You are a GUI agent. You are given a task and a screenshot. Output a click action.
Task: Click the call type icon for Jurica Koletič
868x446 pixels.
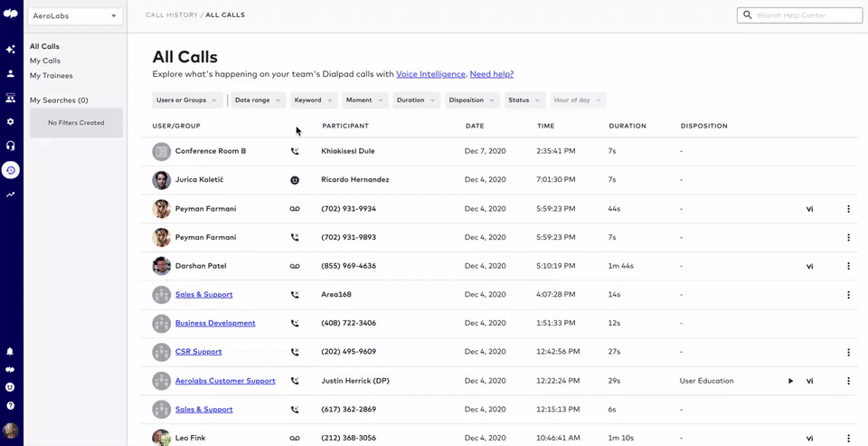point(295,180)
